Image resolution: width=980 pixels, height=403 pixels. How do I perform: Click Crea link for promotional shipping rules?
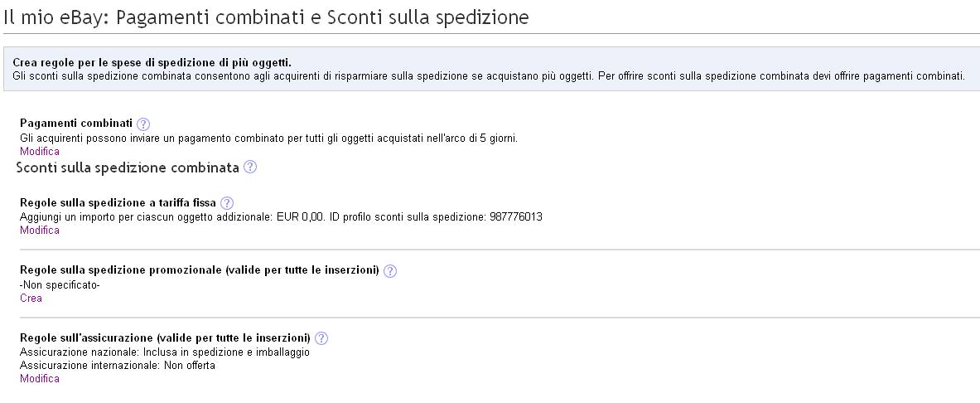[x=31, y=299]
